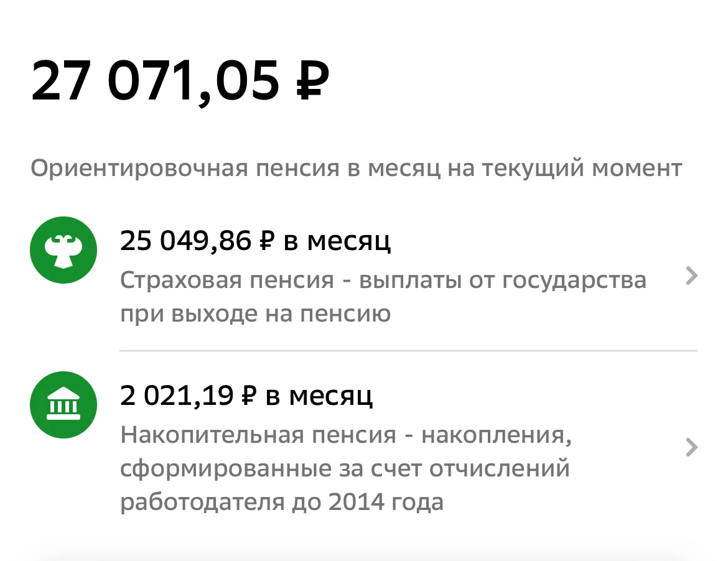Screen dimensions: 728x561
Task: Click "в месяц" next to 25 049,86 ₽
Action: [x=337, y=241]
